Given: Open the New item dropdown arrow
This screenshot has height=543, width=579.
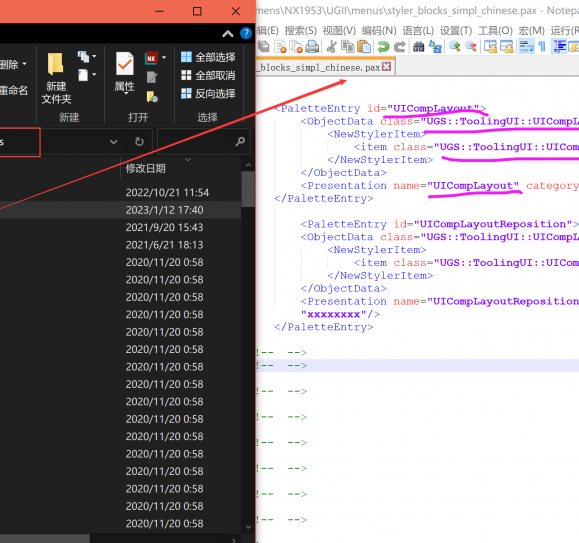Looking at the screenshot, I should (x=94, y=56).
